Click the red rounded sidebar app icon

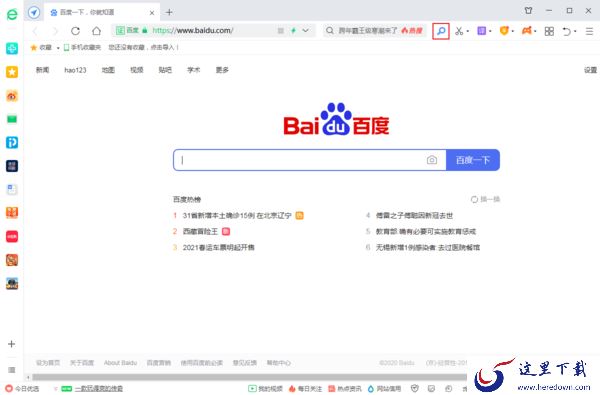(12, 237)
